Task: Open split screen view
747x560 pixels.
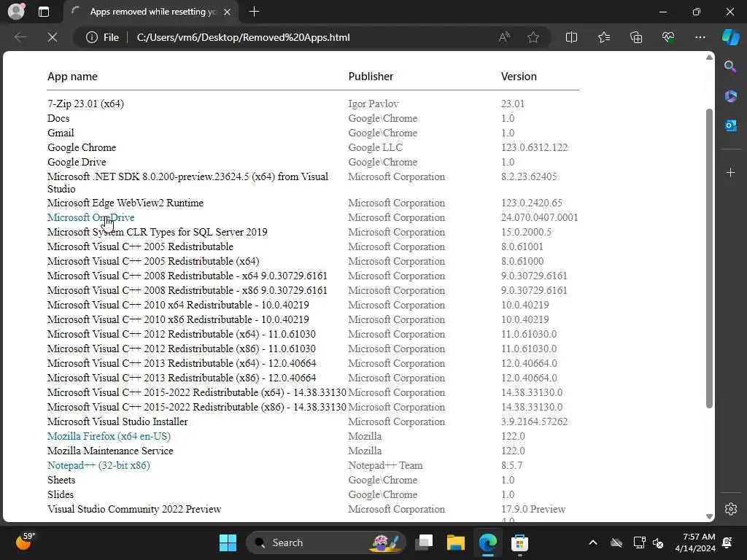Action: (x=571, y=37)
